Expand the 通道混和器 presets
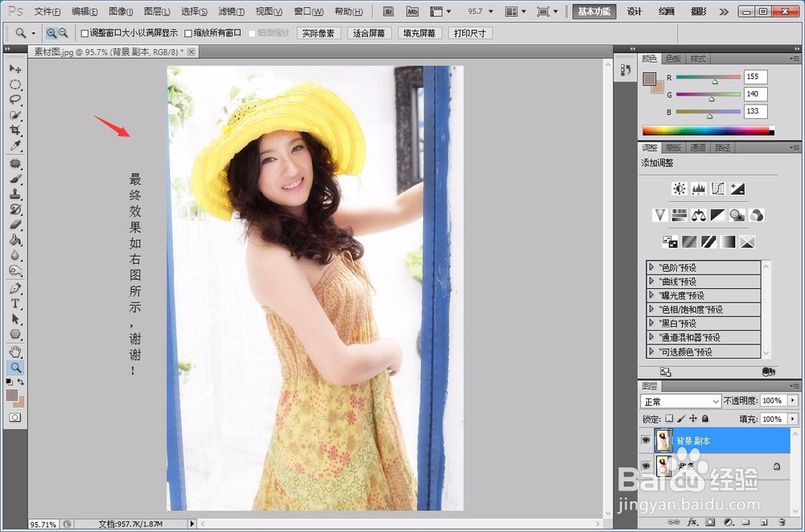This screenshot has height=532, width=805. 651,337
